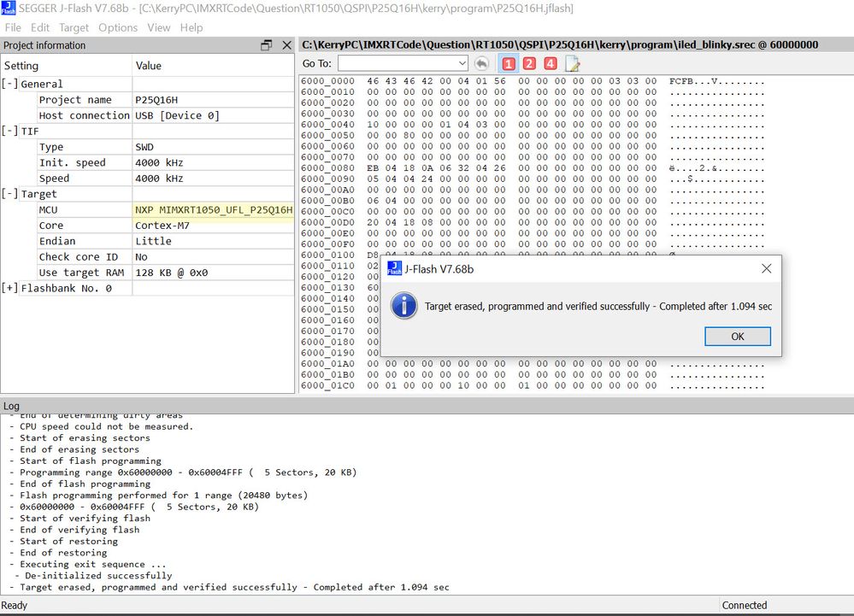The image size is (854, 616).
Task: Click the Ready status bar text
Action: click(x=15, y=605)
